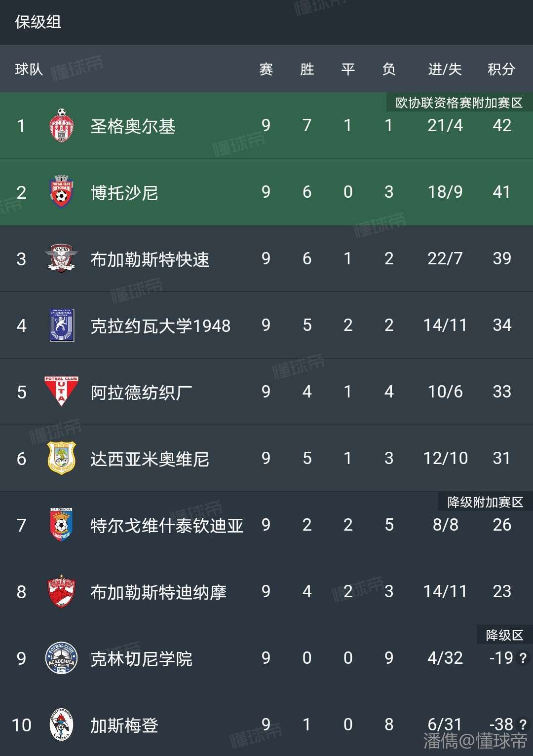Open team page for 特尔戈维什泰钦迪亚

tap(167, 526)
